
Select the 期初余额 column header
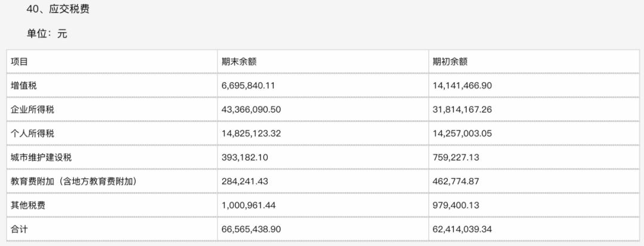point(450,61)
